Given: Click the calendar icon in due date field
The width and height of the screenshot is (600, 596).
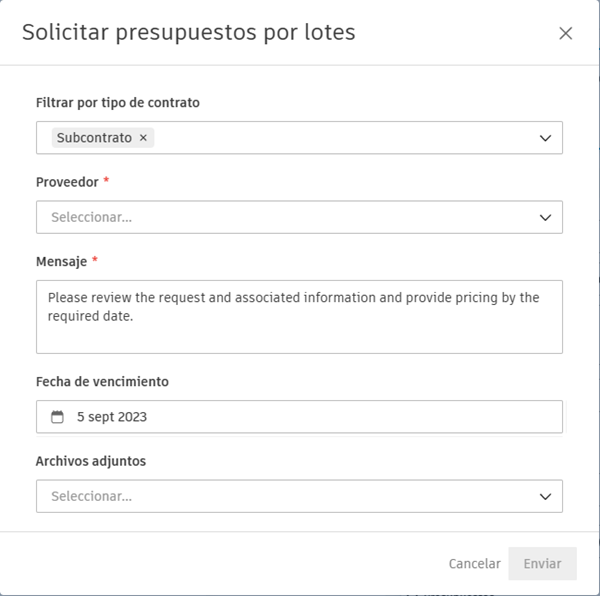Looking at the screenshot, I should [x=57, y=417].
